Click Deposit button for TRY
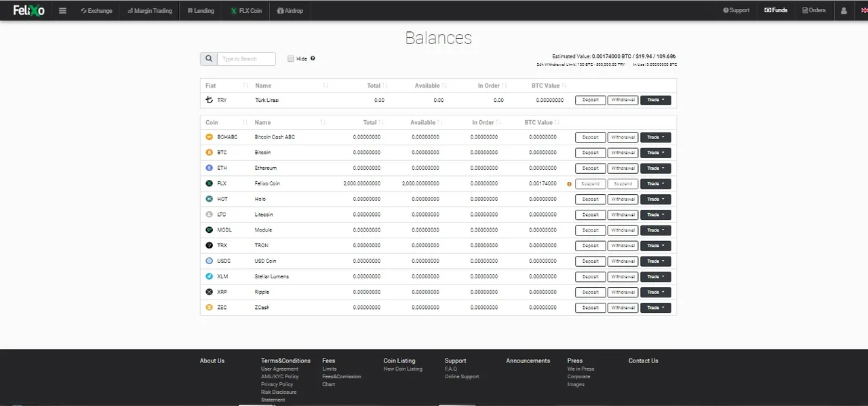868x406 pixels. 591,100
